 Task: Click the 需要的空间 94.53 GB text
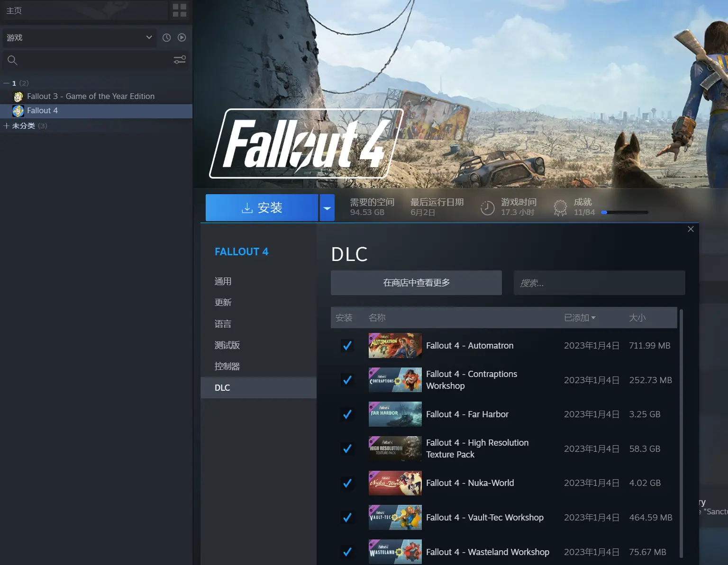coord(372,207)
